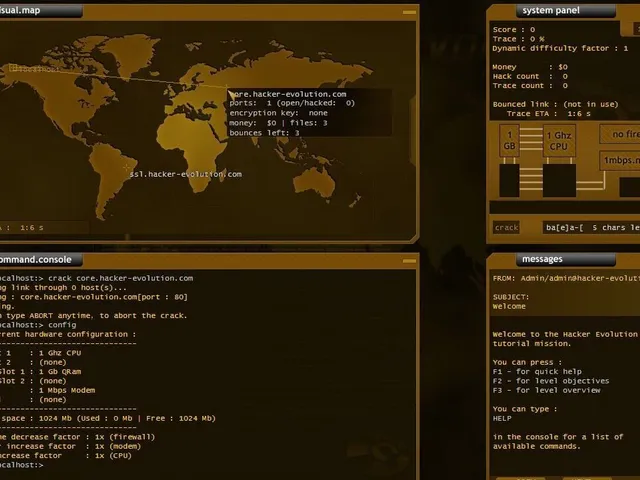Image resolution: width=640 pixels, height=480 pixels.
Task: Click 'in the console for a list of' line
Action: [x=558, y=437]
